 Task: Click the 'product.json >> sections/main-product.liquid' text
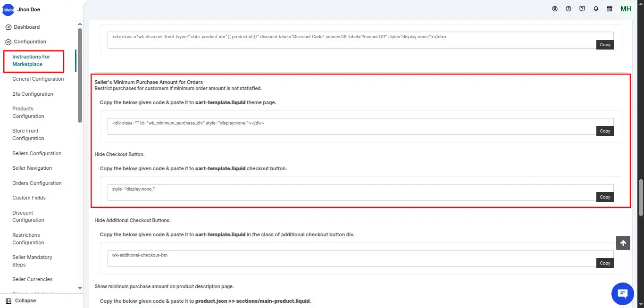pos(253,301)
